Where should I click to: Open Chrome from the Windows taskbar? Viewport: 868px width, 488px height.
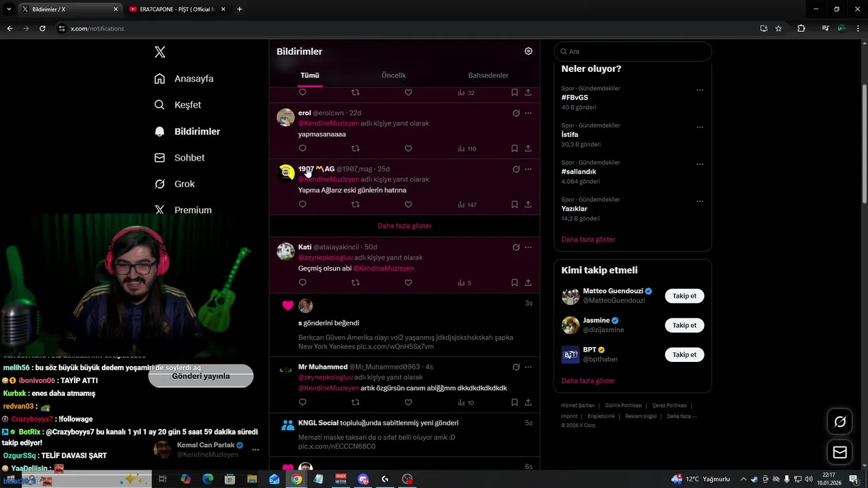[x=296, y=479]
